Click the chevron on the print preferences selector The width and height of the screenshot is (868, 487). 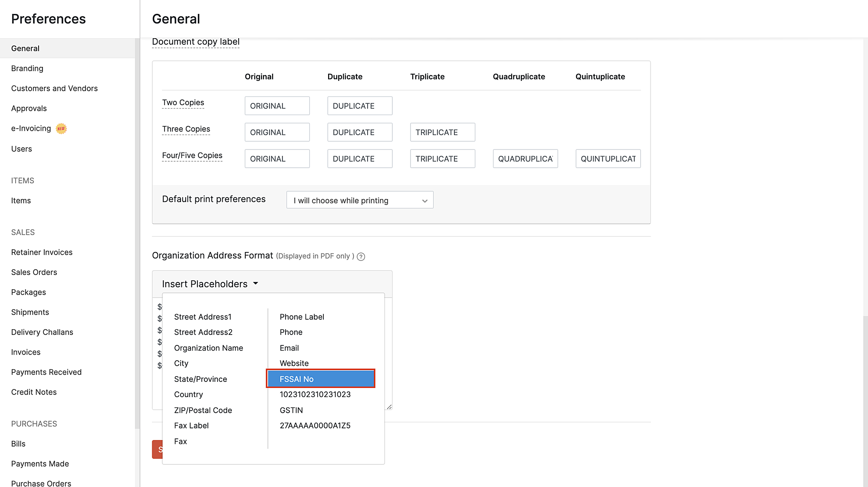coord(424,201)
